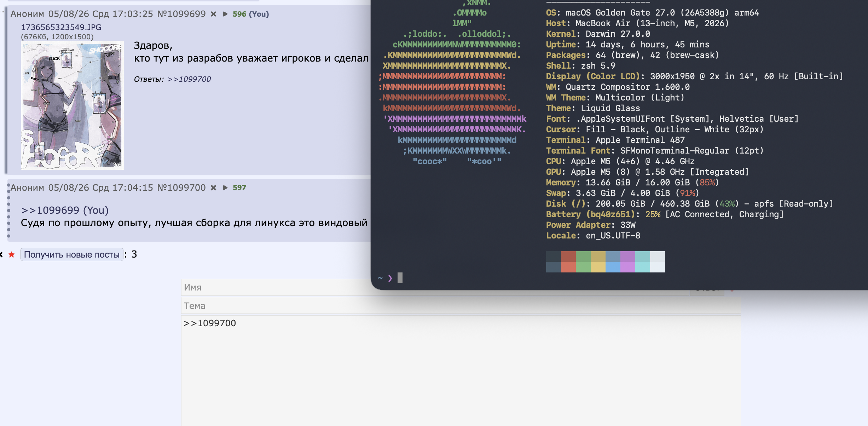The height and width of the screenshot is (426, 868).
Task: Hide post №1099699 with its × icon
Action: (x=213, y=14)
